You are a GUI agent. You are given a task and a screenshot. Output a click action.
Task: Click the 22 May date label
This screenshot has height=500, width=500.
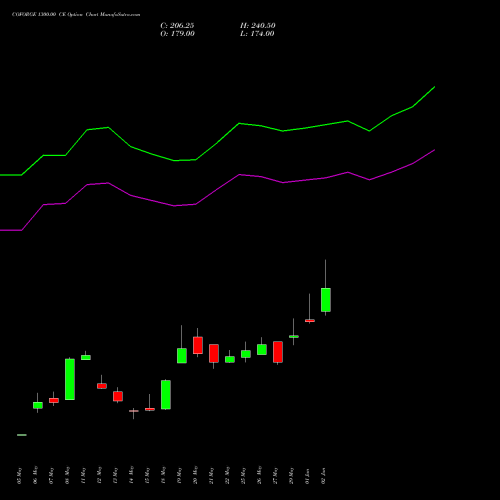(x=227, y=475)
